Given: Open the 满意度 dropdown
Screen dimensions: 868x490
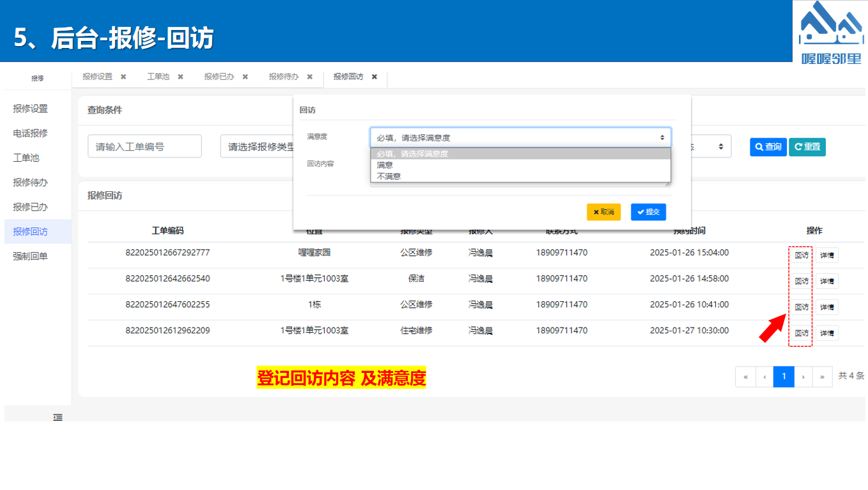Looking at the screenshot, I should point(520,138).
